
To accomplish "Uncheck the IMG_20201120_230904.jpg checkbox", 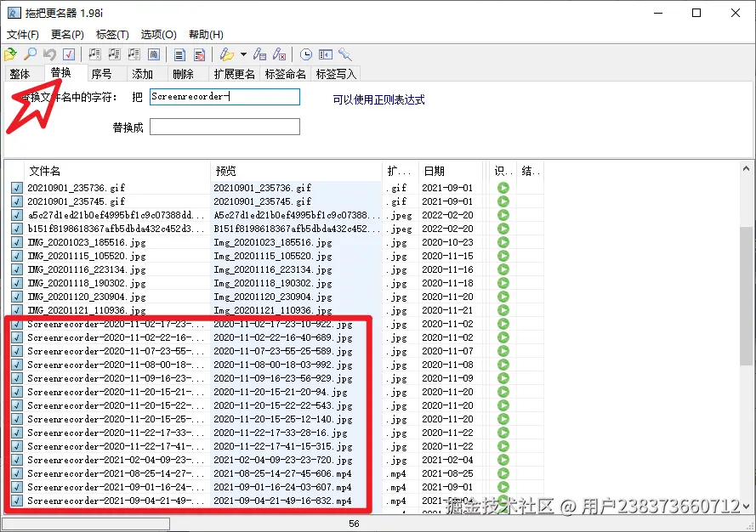I will tap(17, 297).
